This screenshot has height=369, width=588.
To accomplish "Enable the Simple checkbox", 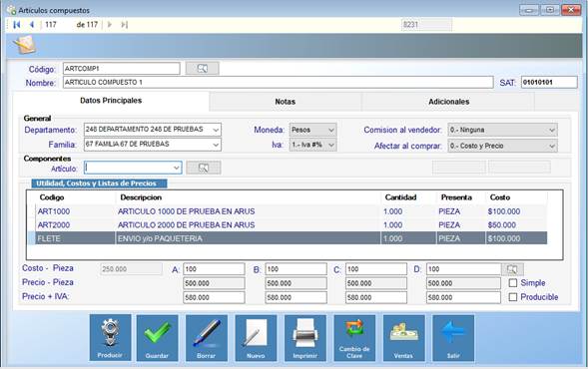I will pos(512,283).
